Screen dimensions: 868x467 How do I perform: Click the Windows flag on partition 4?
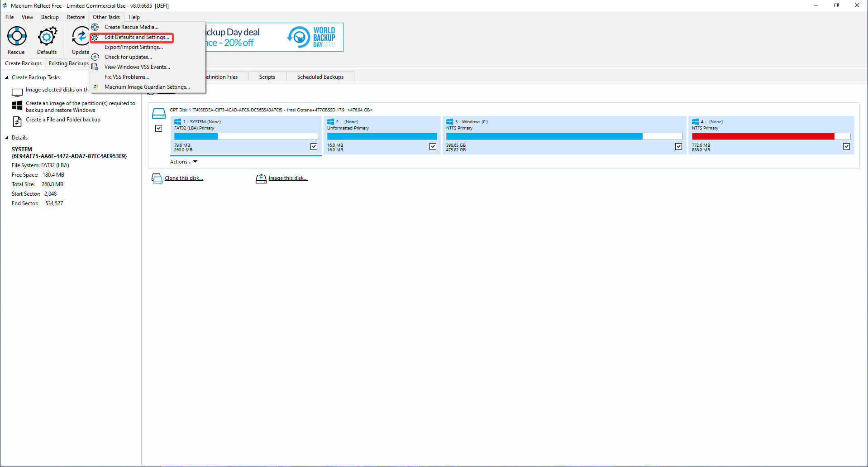(696, 122)
